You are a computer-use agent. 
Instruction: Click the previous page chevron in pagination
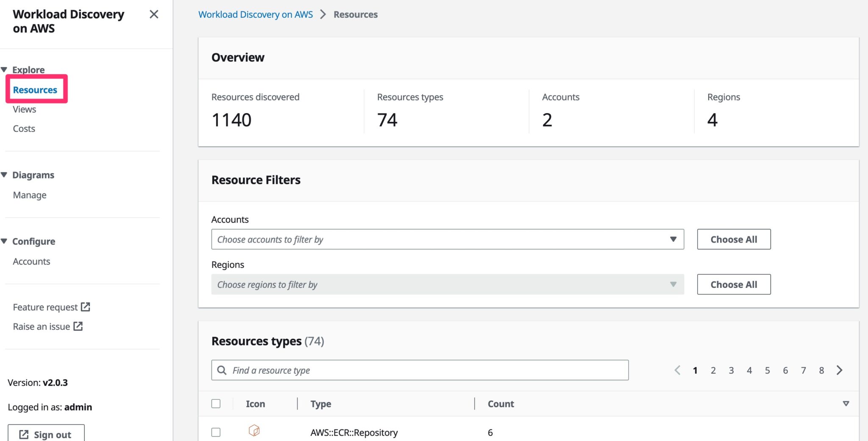[677, 370]
